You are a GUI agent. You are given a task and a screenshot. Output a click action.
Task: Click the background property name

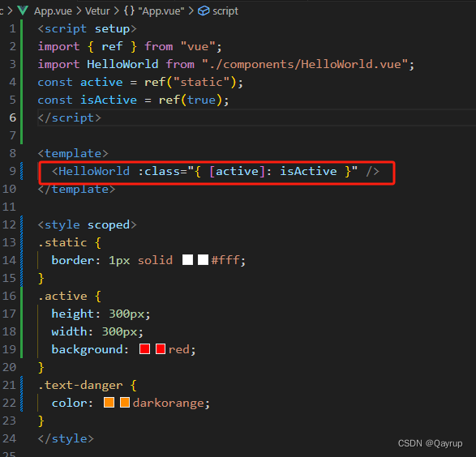click(87, 349)
